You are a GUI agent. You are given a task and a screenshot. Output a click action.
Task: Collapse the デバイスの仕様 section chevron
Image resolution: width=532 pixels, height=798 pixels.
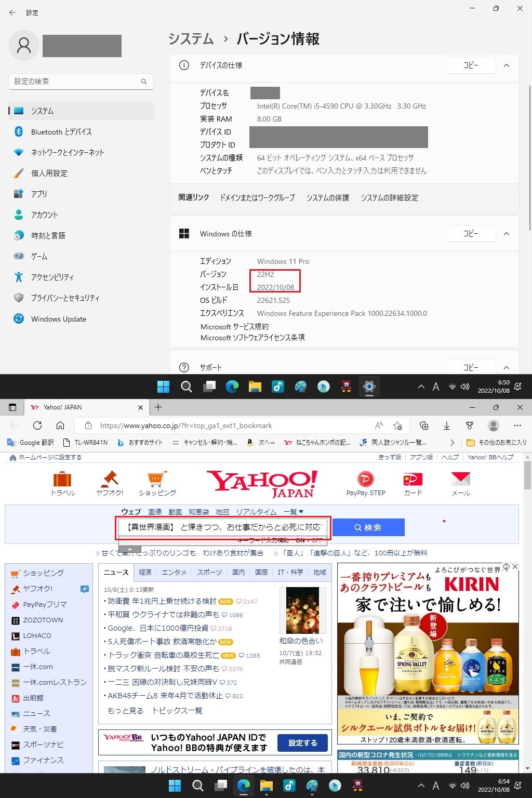click(x=507, y=65)
